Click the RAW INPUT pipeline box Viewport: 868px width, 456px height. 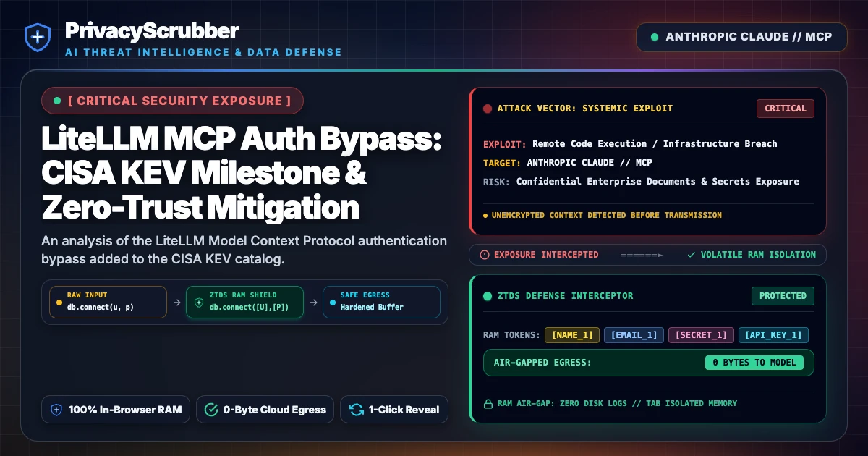[108, 301]
